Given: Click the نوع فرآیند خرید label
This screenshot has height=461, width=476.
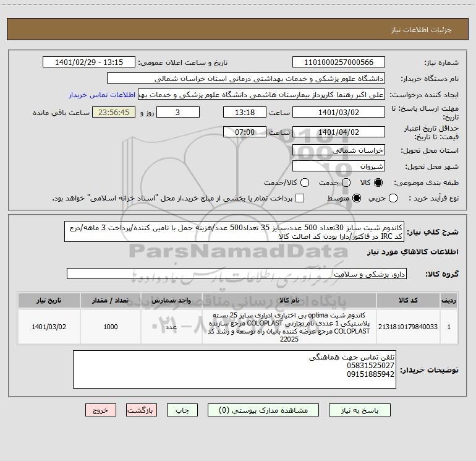Looking at the screenshot, I should [433, 198].
